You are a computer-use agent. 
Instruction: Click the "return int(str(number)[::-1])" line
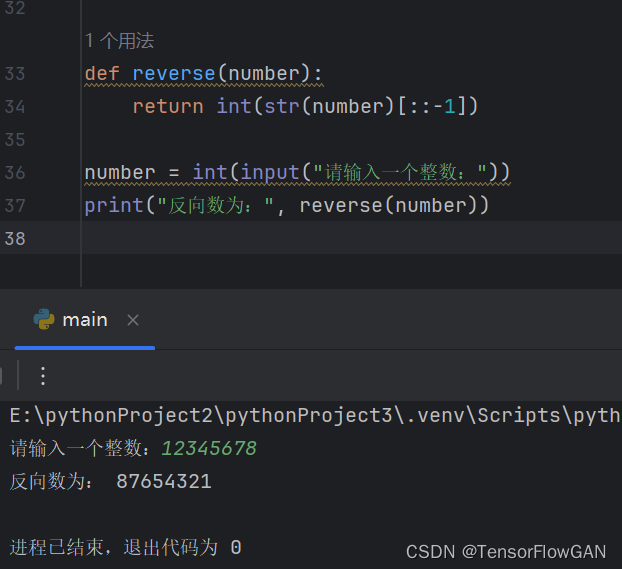click(x=305, y=106)
